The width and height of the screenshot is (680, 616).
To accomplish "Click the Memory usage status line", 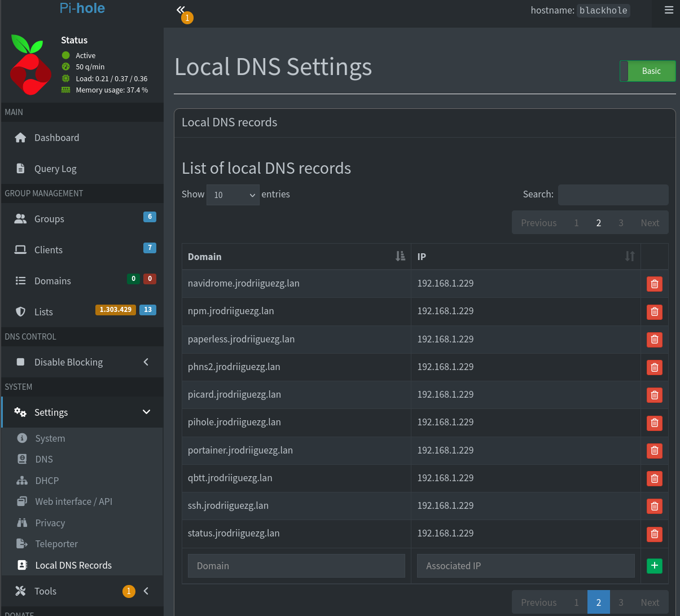I will pyautogui.click(x=104, y=90).
